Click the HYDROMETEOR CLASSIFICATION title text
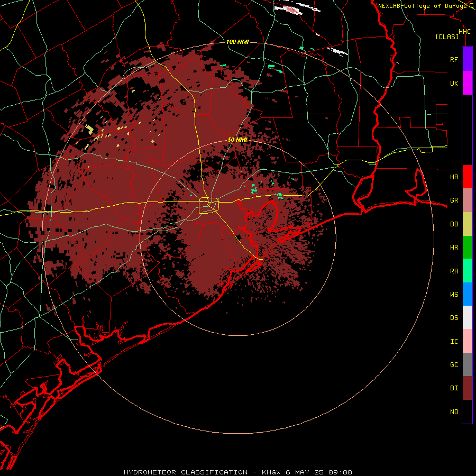This screenshot has height=476, width=476. coord(186,472)
